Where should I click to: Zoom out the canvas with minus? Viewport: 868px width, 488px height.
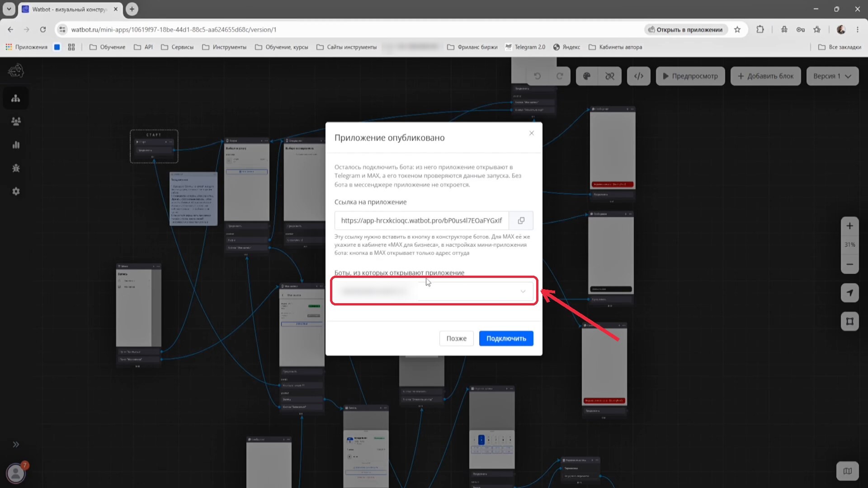pyautogui.click(x=850, y=264)
